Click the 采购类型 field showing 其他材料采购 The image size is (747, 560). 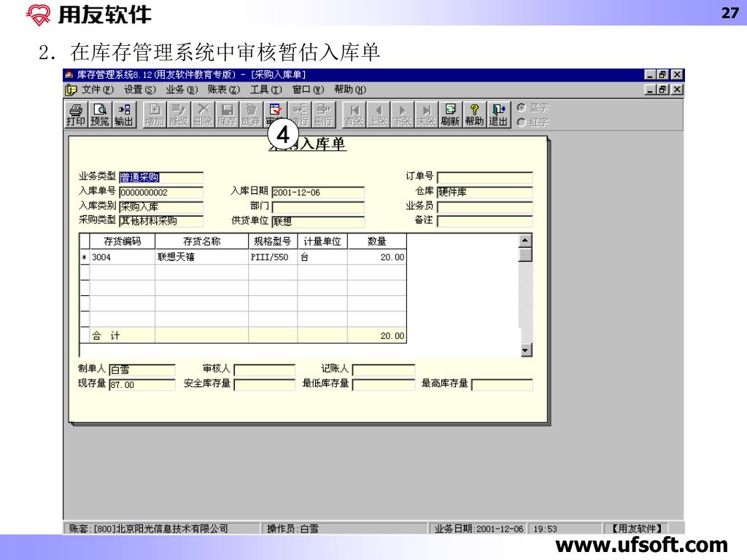tap(161, 221)
